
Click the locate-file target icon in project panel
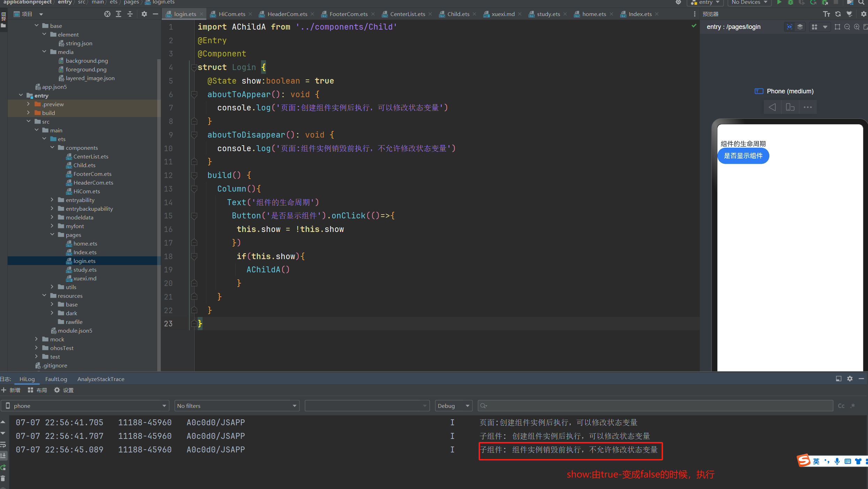107,14
